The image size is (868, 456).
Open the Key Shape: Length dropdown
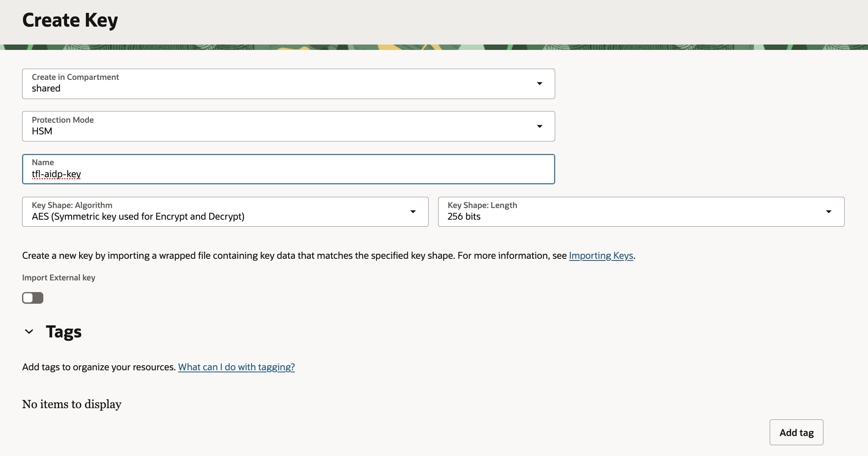click(x=641, y=212)
